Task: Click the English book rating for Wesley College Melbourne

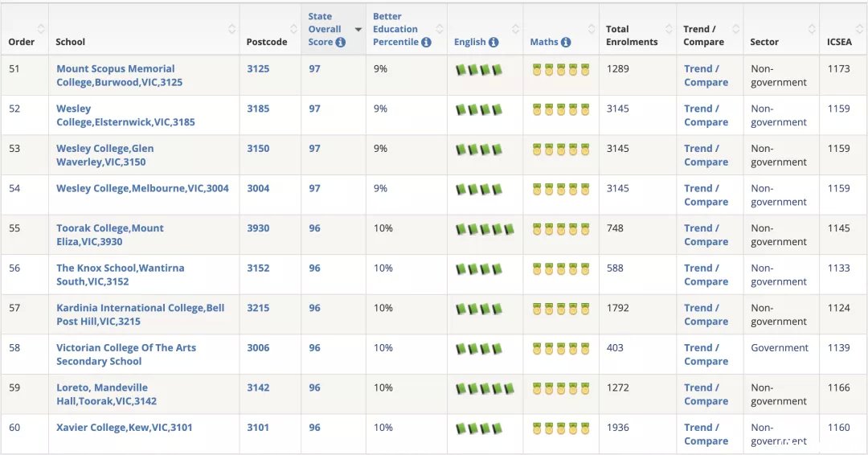Action: [479, 189]
